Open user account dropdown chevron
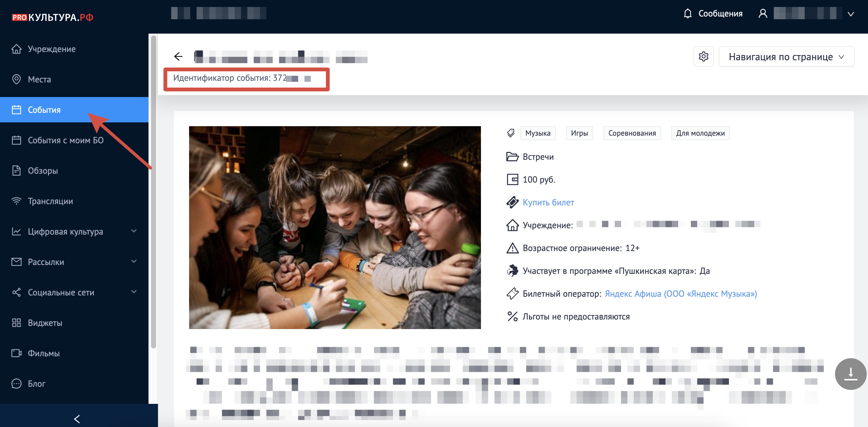 coord(851,14)
